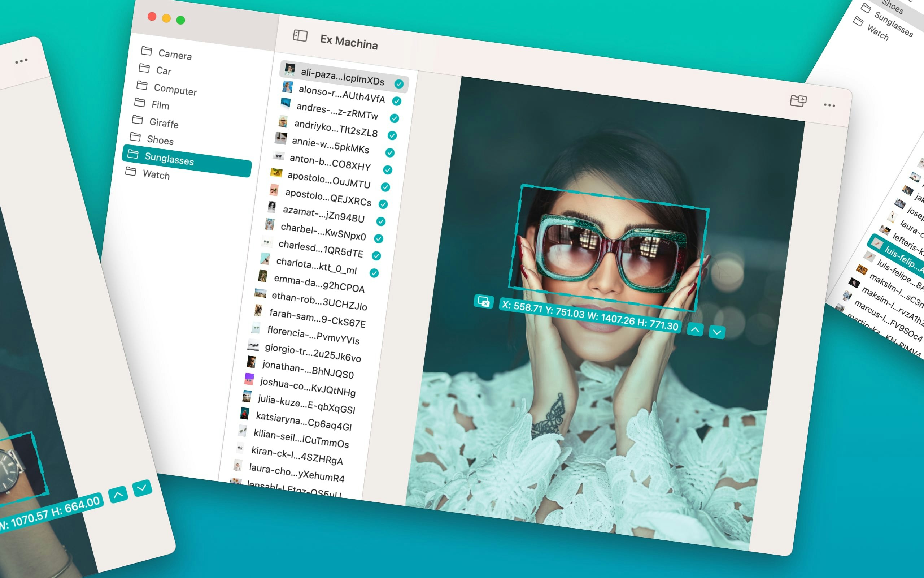Screen dimensions: 924x578
Task: Click the checkmark on the apostolo...QEJXRCs row
Action: coord(383,204)
